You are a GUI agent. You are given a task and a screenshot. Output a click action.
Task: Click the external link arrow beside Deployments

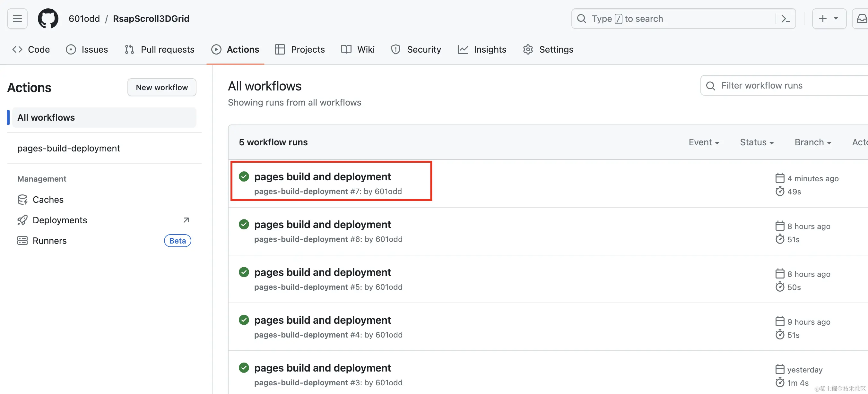click(186, 220)
